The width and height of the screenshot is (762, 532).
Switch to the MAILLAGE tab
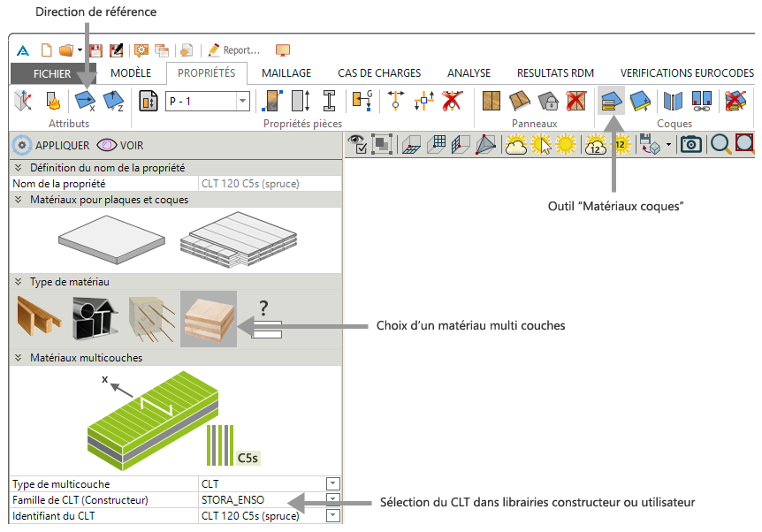click(x=286, y=73)
